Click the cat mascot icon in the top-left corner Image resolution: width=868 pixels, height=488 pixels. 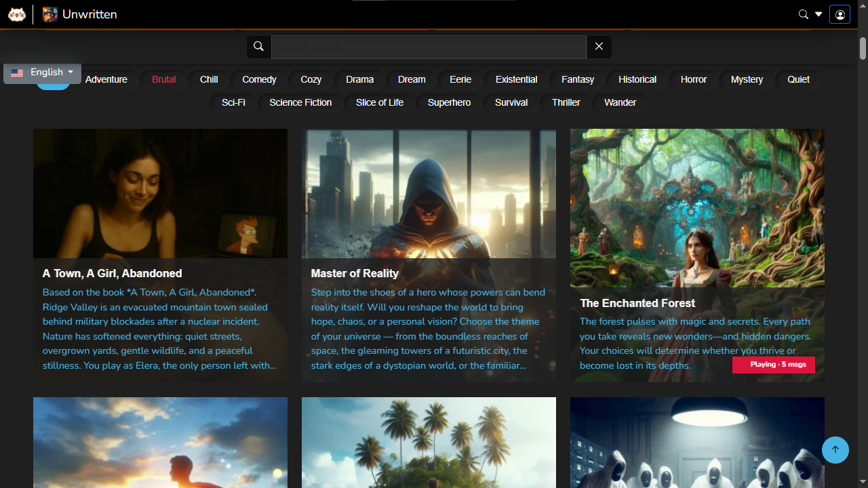(x=16, y=14)
